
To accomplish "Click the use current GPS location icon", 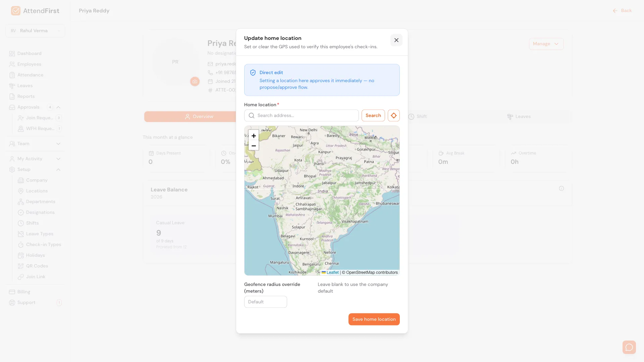I will pyautogui.click(x=393, y=115).
